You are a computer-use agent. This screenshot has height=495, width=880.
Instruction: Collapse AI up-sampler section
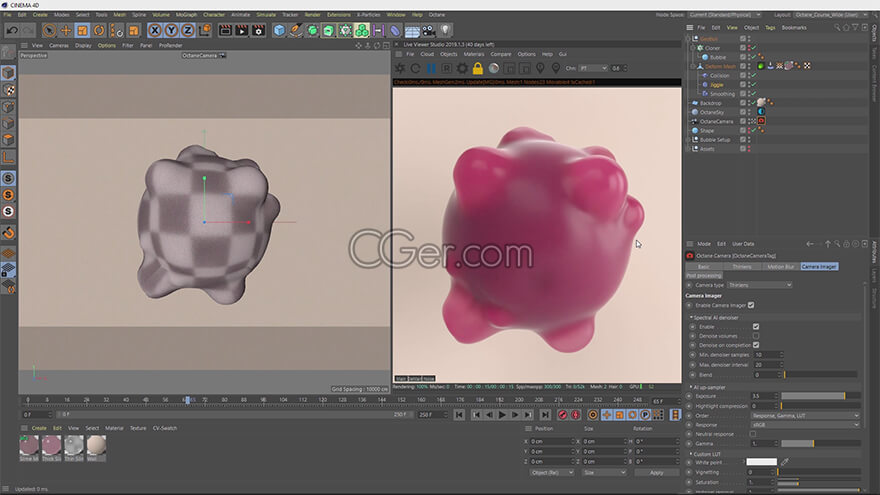coord(691,387)
